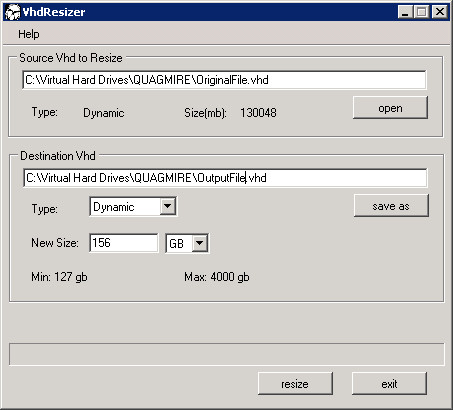Expand the GB unit dropdown arrow
This screenshot has height=410, width=453.
199,243
